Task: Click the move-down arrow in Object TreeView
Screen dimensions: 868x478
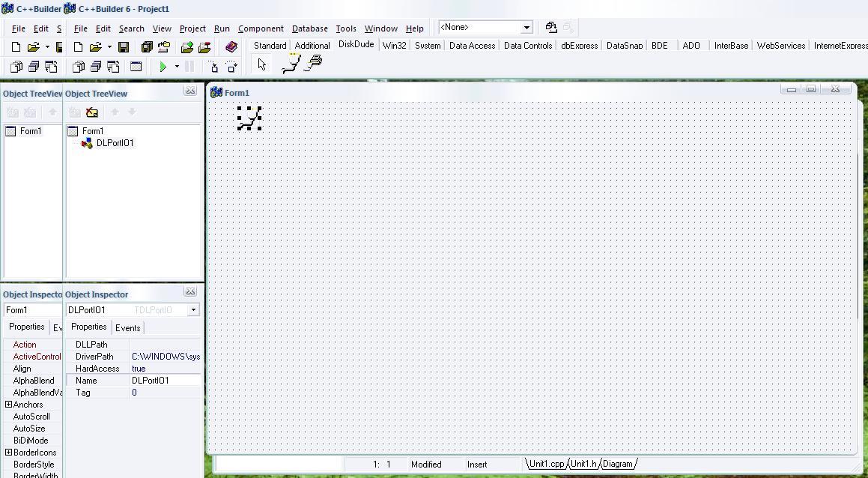Action: (132, 112)
